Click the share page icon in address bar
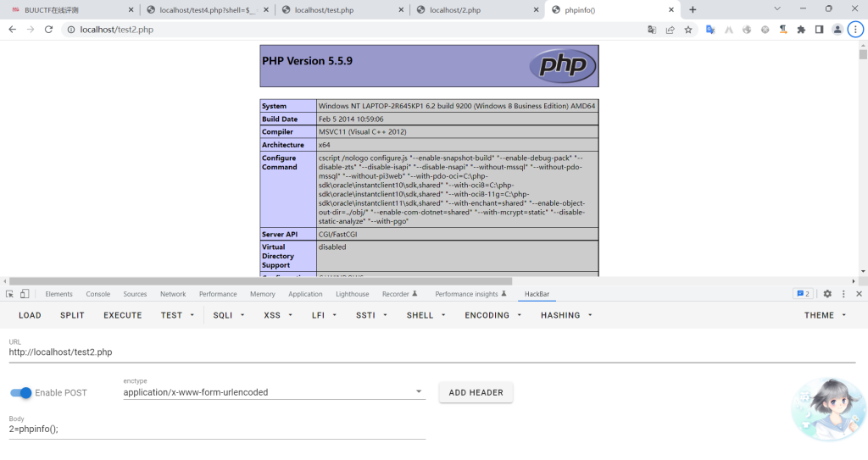The height and width of the screenshot is (460, 868). (x=670, y=30)
